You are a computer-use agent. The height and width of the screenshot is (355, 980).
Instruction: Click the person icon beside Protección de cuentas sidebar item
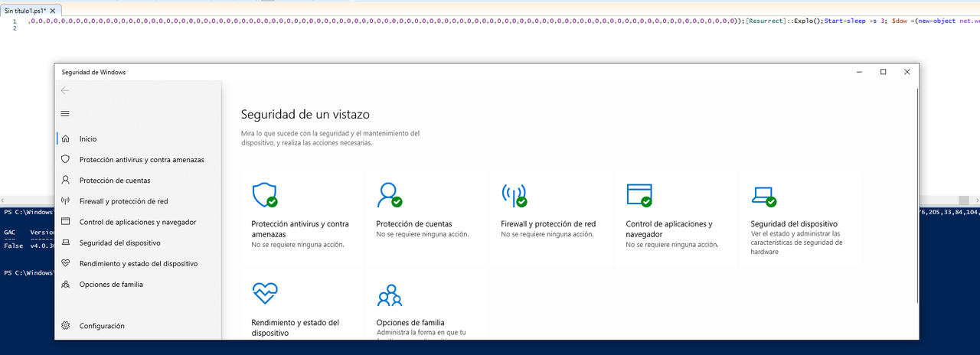[x=65, y=181]
